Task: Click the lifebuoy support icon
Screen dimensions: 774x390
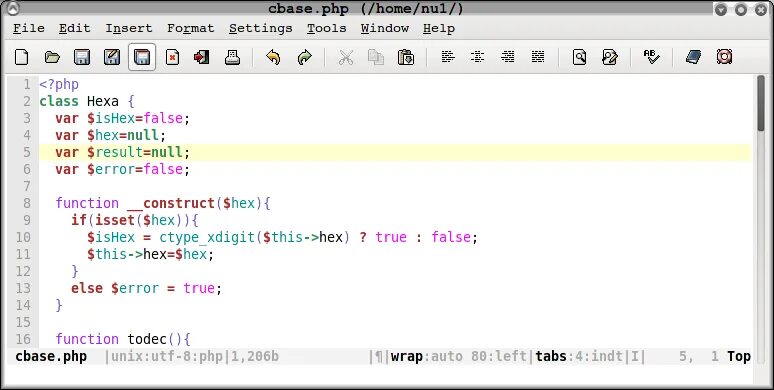Action: [724, 57]
